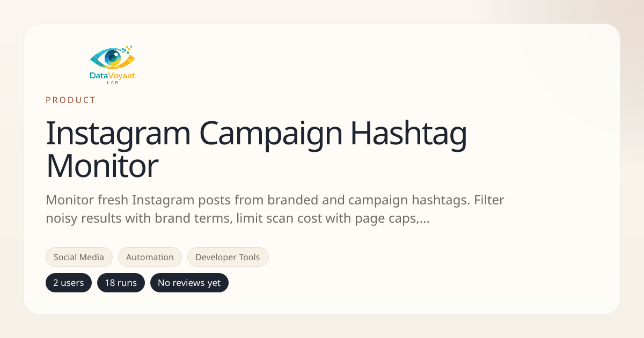
Task: Expand the truncated description ellipsis
Action: click(423, 219)
